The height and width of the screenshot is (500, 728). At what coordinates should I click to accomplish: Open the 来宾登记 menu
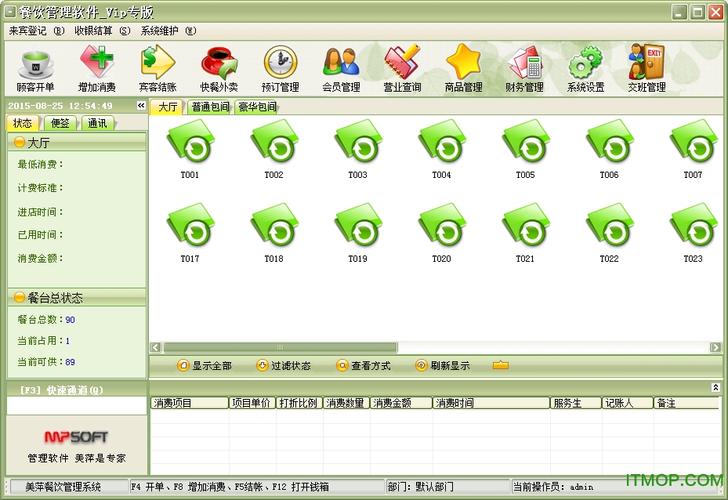pyautogui.click(x=36, y=31)
